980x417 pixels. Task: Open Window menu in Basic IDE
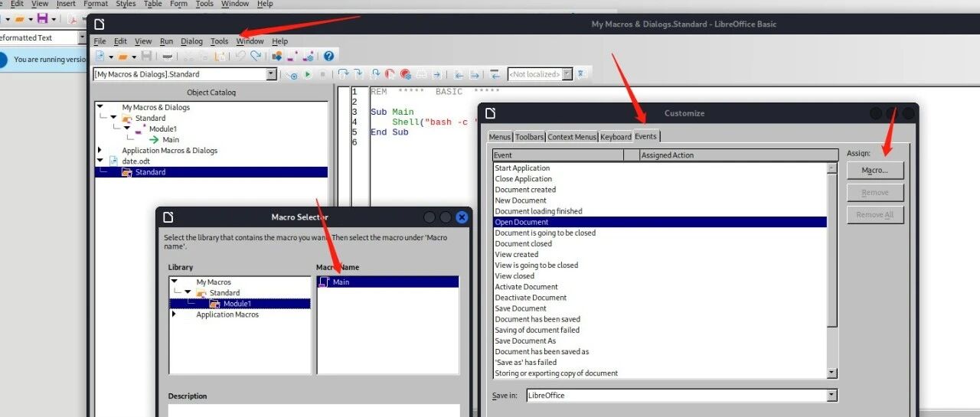250,41
